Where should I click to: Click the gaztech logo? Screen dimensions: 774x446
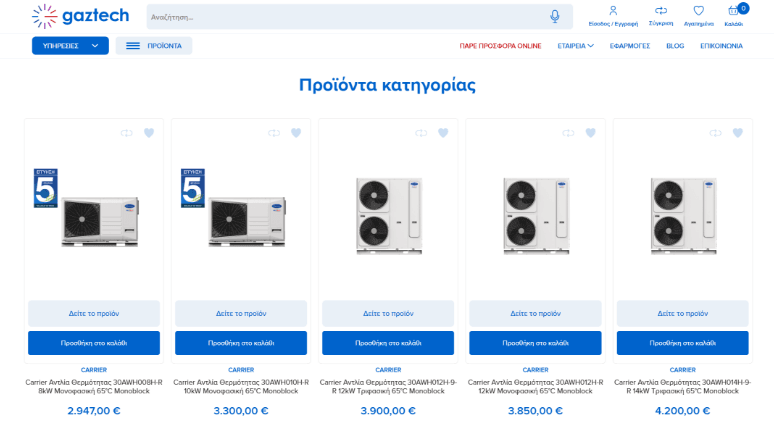pyautogui.click(x=80, y=16)
